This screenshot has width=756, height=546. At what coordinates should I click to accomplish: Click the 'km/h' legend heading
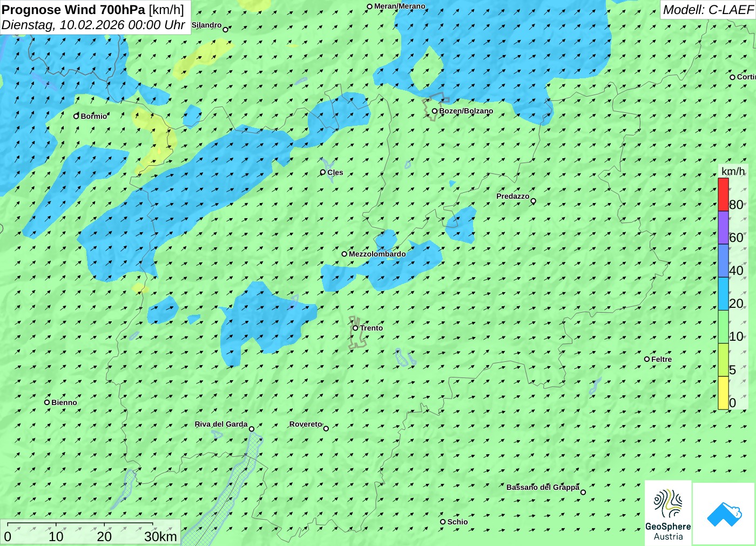(x=733, y=171)
